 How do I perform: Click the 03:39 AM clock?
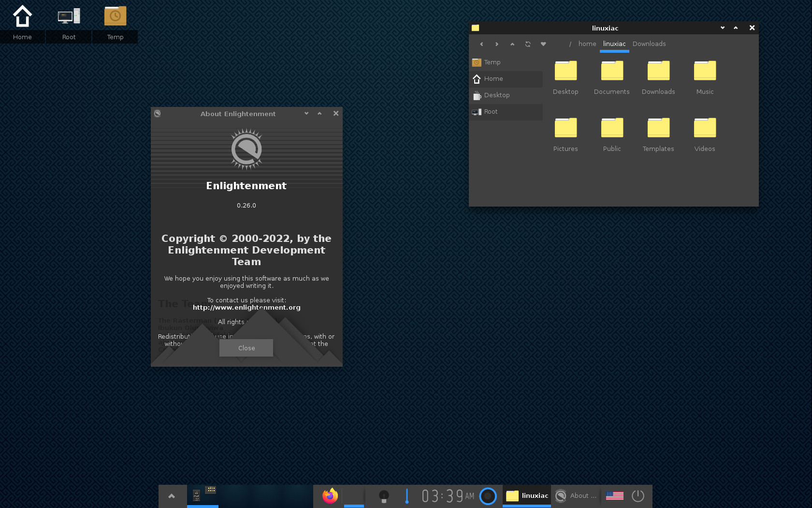(x=448, y=496)
